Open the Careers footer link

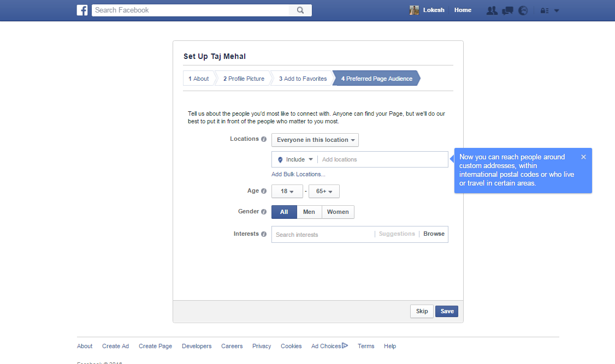pyautogui.click(x=232, y=346)
